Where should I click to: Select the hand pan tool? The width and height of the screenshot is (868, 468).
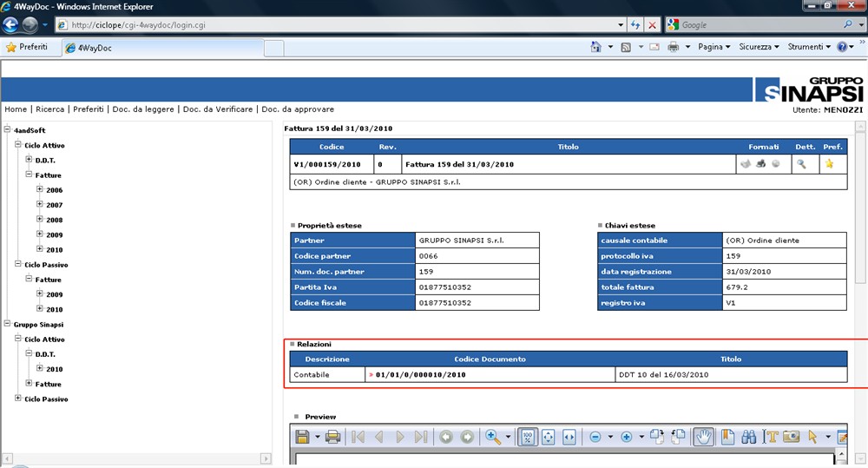703,437
